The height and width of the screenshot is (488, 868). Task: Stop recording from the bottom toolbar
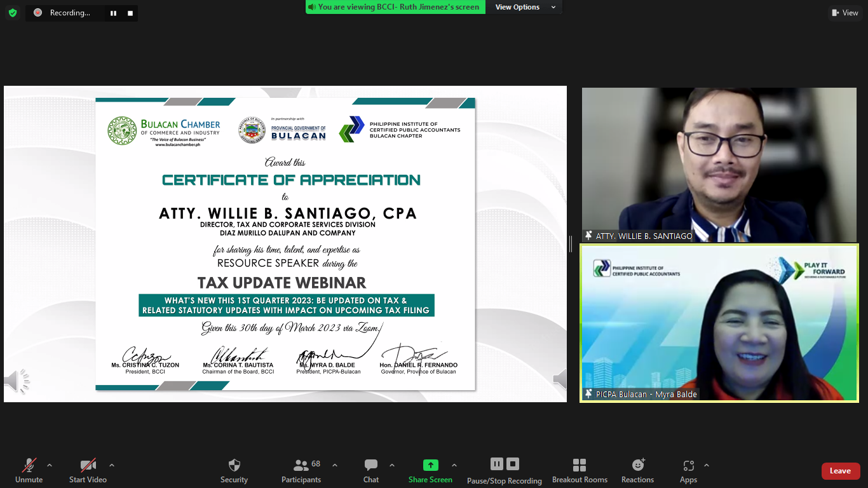(513, 464)
